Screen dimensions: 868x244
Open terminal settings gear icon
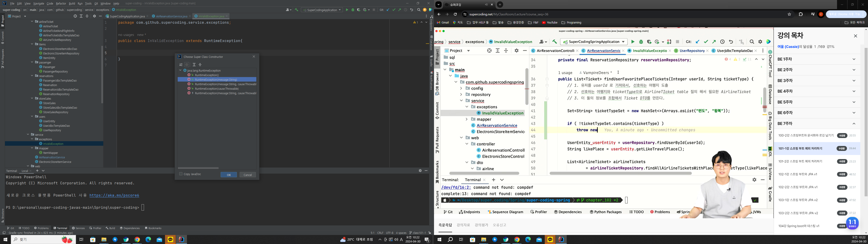pos(420,171)
